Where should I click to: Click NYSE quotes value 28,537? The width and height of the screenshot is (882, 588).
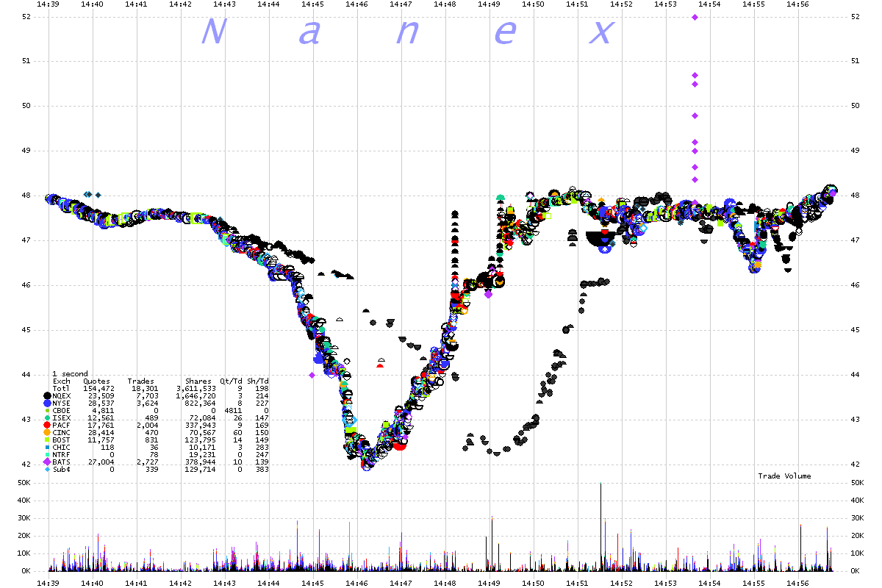click(101, 403)
